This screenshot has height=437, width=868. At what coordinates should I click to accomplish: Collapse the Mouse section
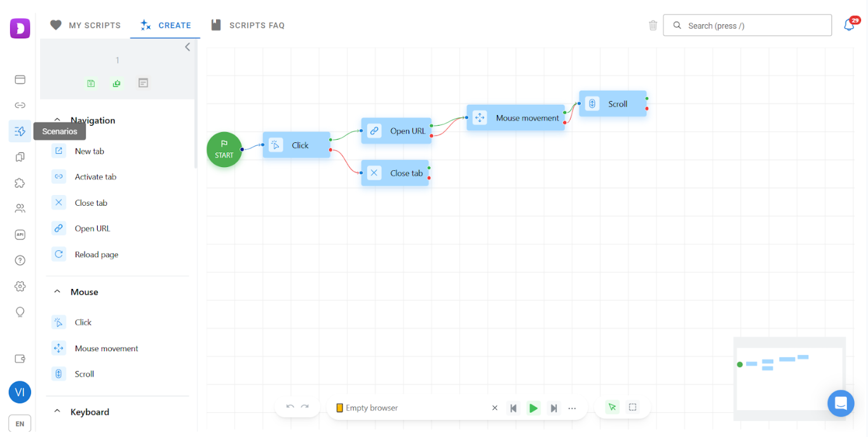57,292
